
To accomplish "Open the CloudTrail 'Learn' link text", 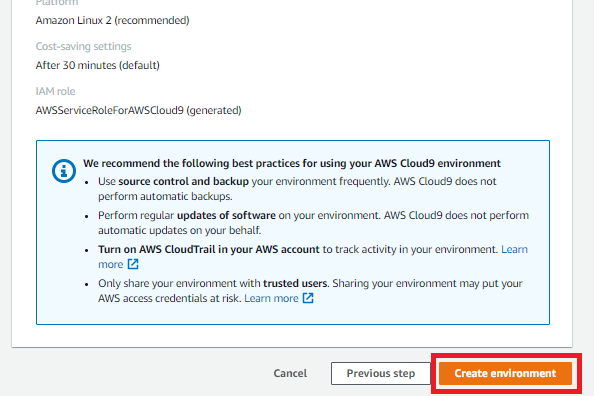I will coord(514,249).
